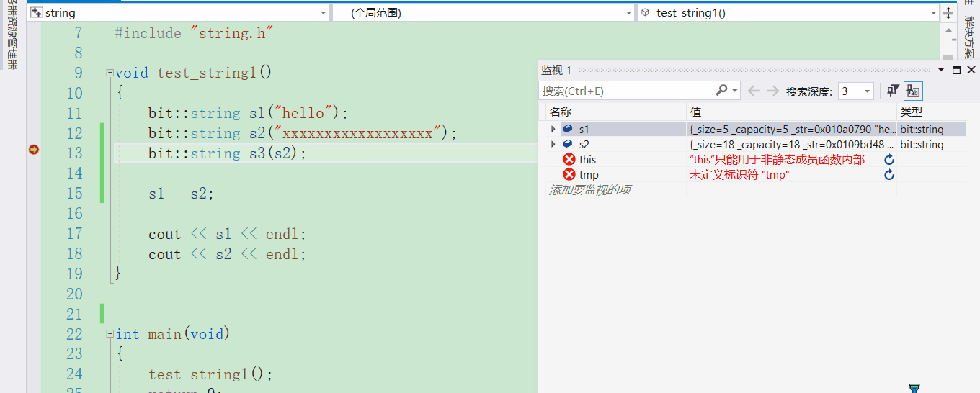Click 'cout << s1 << endl;' line
The height and width of the screenshot is (393, 980).
pos(228,234)
